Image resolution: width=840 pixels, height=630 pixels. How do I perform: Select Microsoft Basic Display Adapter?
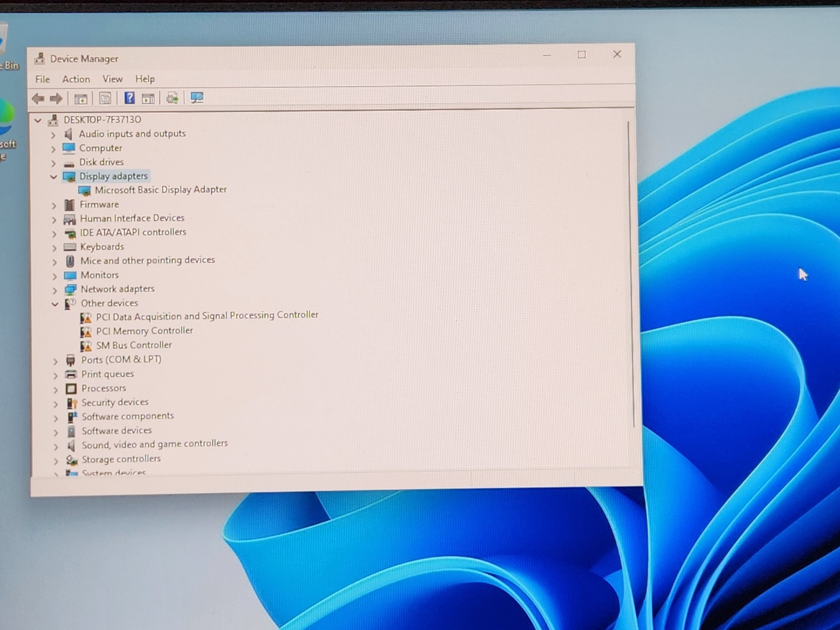[161, 190]
